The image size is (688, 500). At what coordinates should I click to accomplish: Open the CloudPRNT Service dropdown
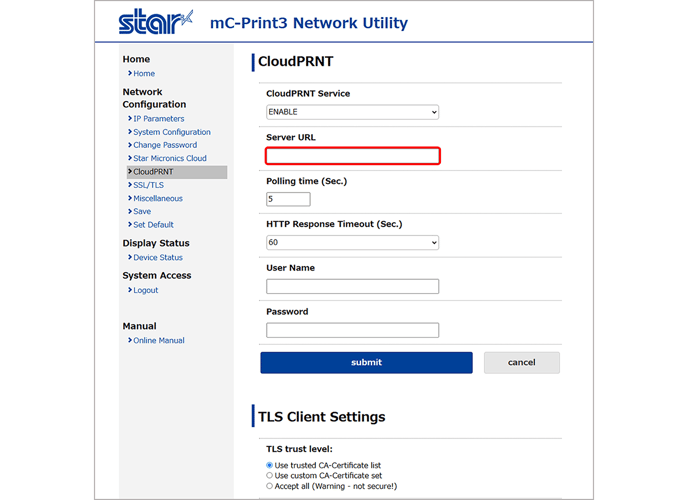pyautogui.click(x=352, y=112)
